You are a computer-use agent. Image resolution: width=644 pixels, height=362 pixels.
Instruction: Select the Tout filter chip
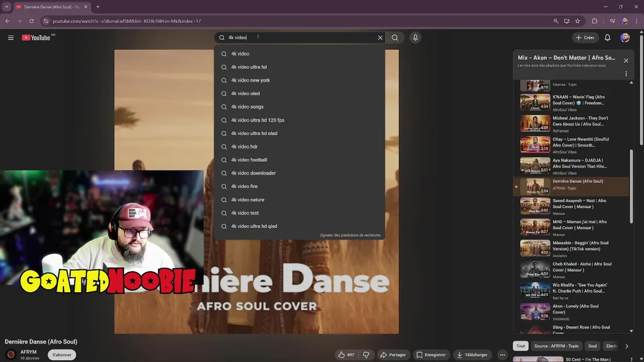click(521, 346)
